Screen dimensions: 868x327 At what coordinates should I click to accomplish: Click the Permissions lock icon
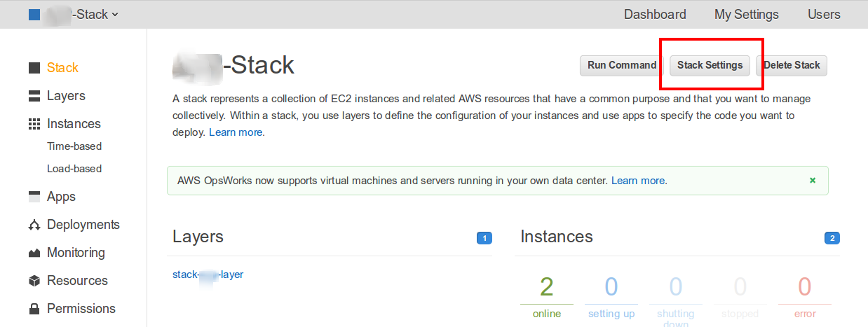34,309
